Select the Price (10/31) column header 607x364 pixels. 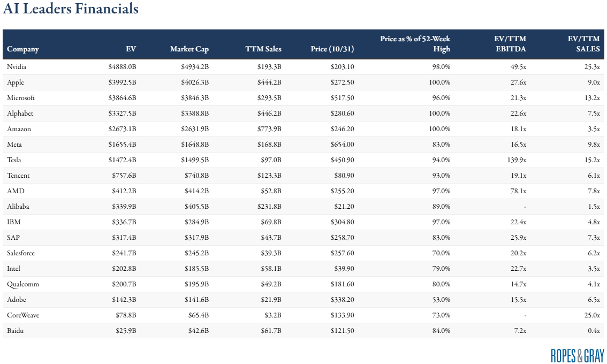332,49
